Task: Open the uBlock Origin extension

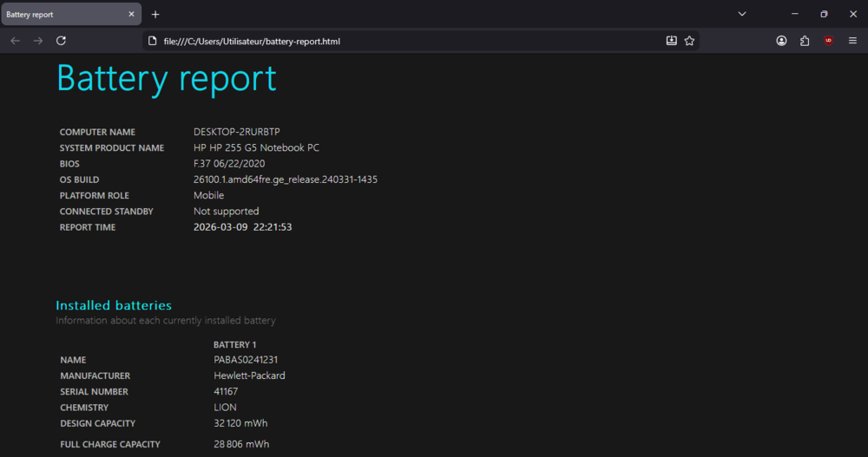Action: [x=829, y=41]
